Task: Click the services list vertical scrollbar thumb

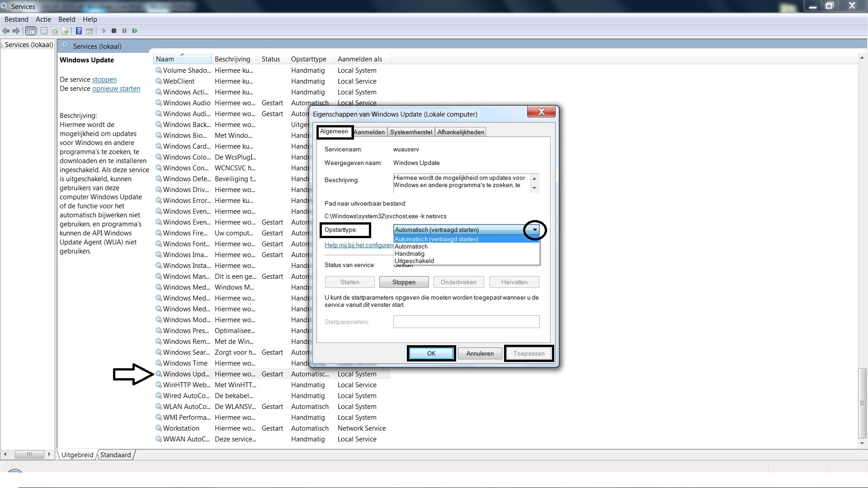Action: [x=862, y=403]
